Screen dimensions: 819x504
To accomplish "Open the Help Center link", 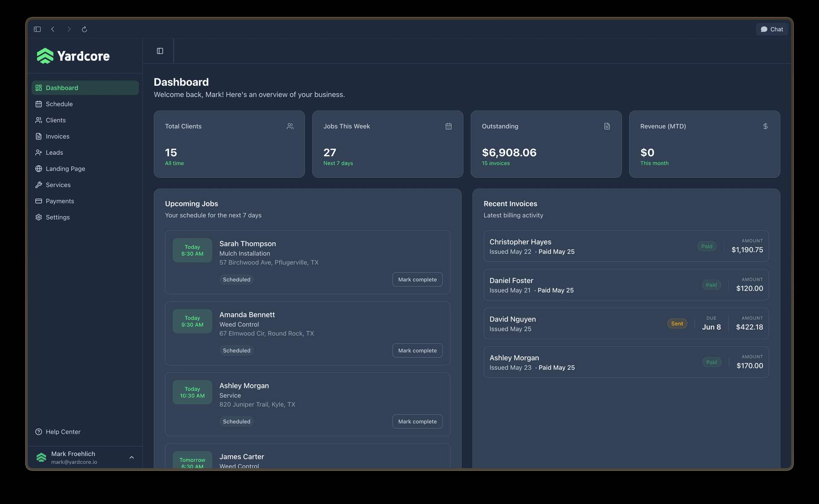I will pyautogui.click(x=63, y=432).
